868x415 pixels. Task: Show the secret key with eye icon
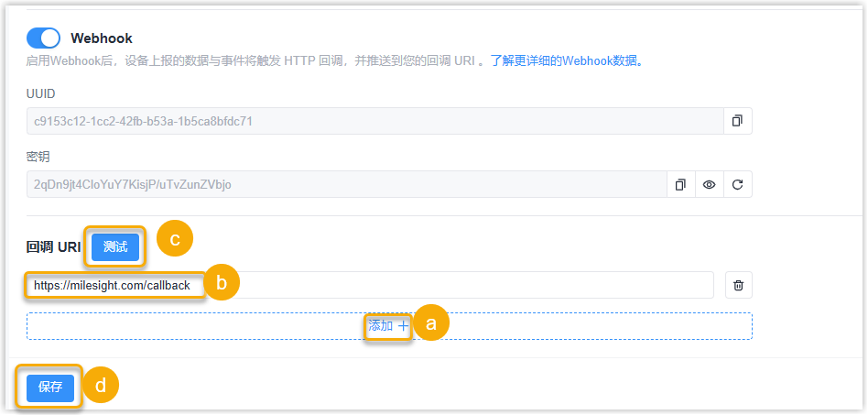709,184
